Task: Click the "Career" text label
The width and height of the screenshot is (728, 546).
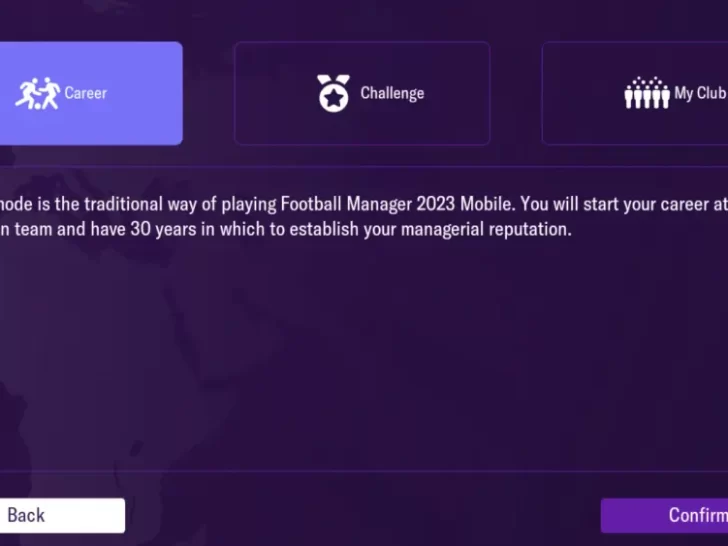Action: tap(85, 93)
